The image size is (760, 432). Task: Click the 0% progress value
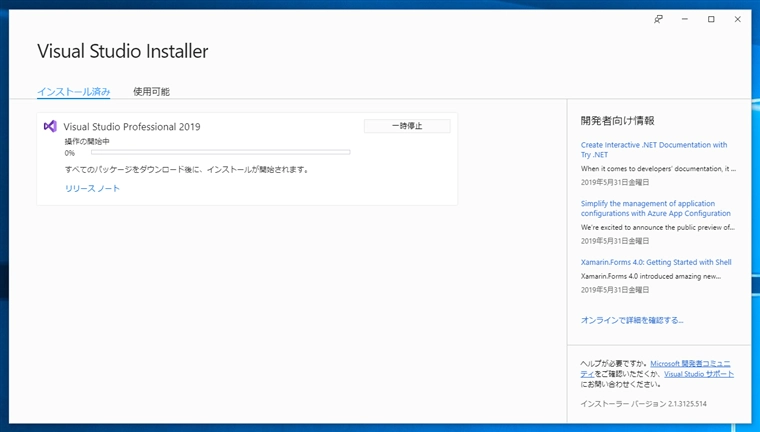(70, 153)
